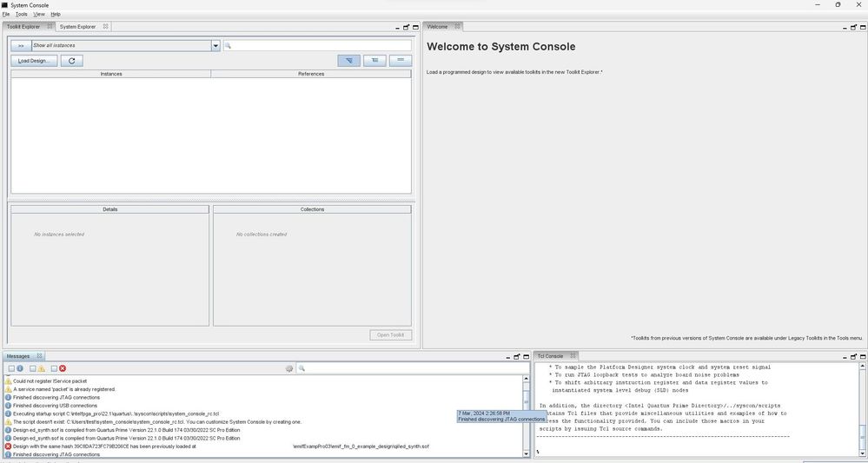Maximize the Welcome panel
The width and height of the screenshot is (868, 463).
tap(863, 27)
